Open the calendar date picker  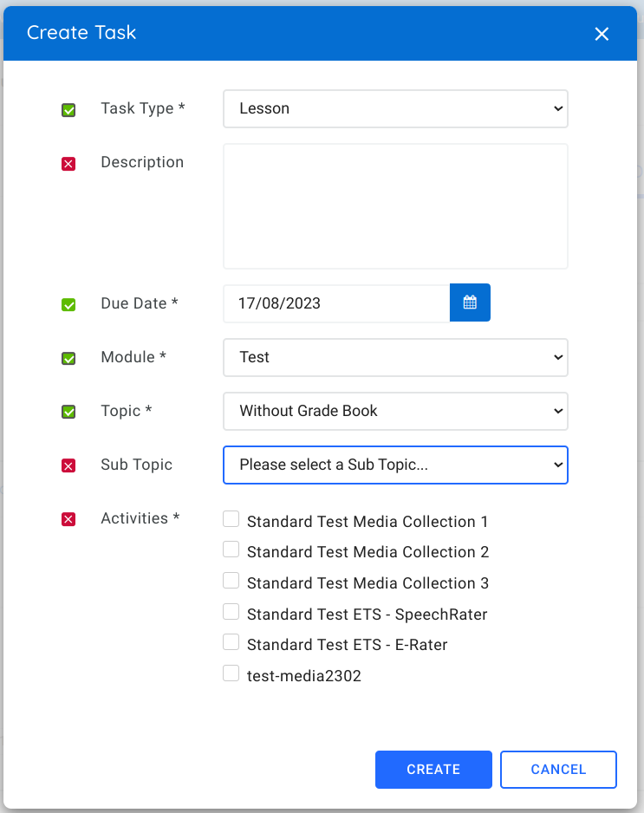pyautogui.click(x=470, y=302)
